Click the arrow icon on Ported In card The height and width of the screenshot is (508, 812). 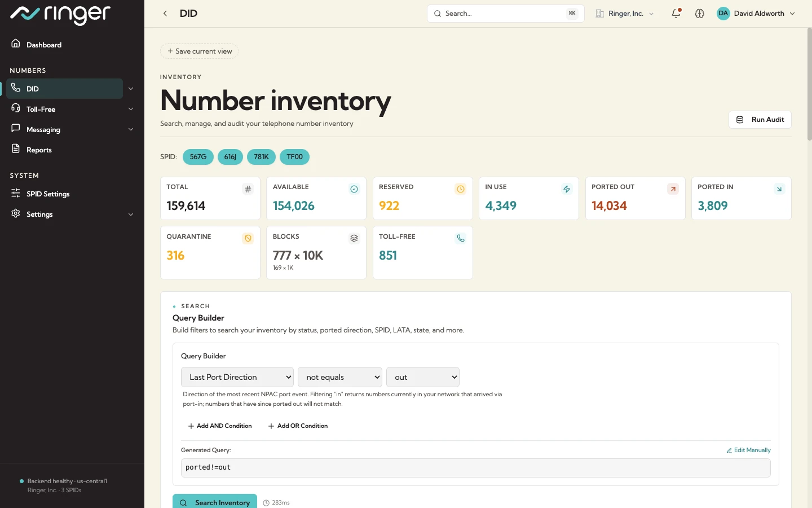(x=779, y=189)
